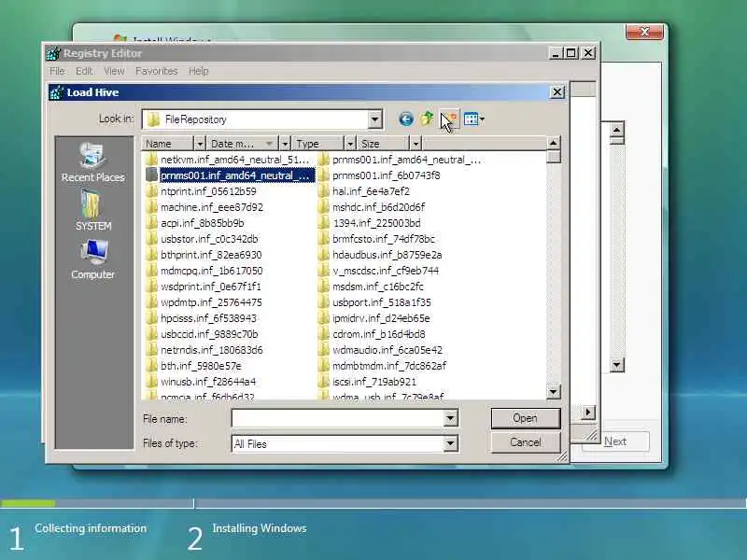
Task: Open the Type column filter dropdown
Action: [350, 144]
